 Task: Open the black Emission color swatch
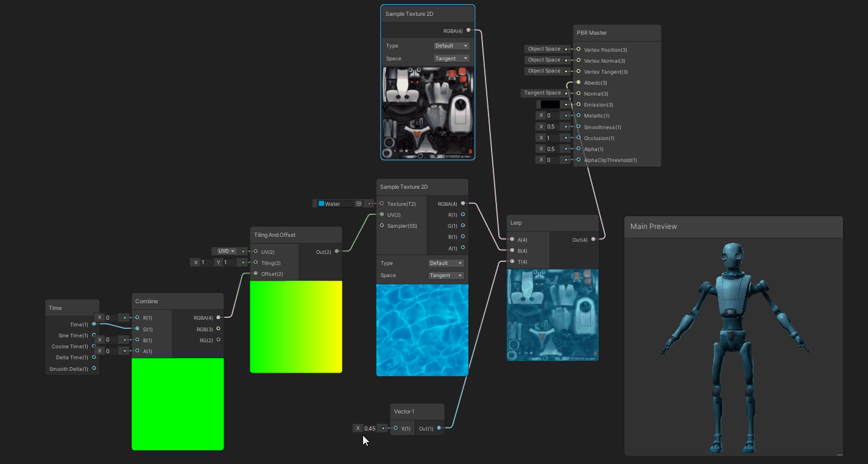550,105
